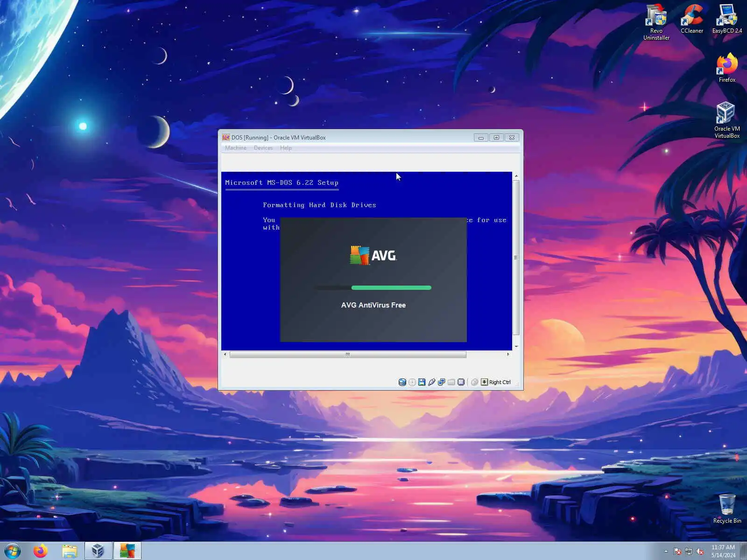
Task: Open the hard disk activity indicator
Action: click(402, 382)
